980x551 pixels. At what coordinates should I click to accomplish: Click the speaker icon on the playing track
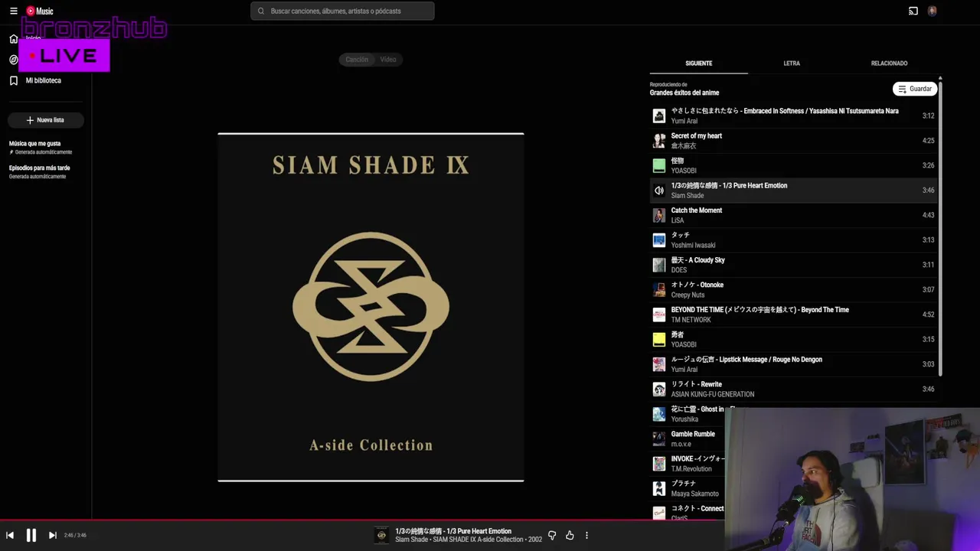pos(659,191)
